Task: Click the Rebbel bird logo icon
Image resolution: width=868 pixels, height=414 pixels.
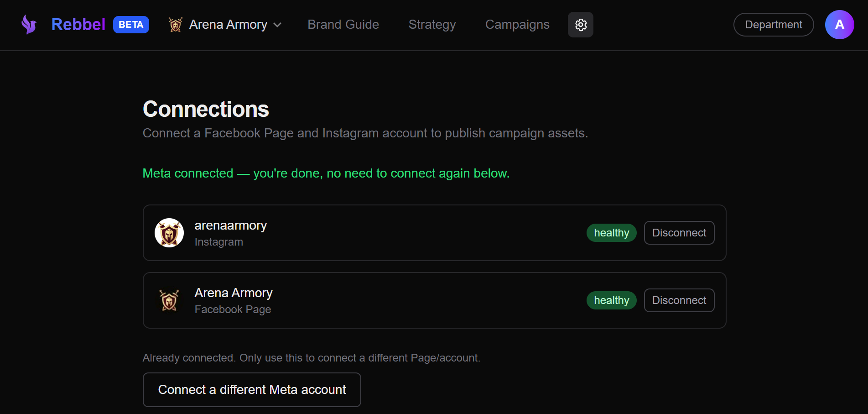Action: [29, 25]
